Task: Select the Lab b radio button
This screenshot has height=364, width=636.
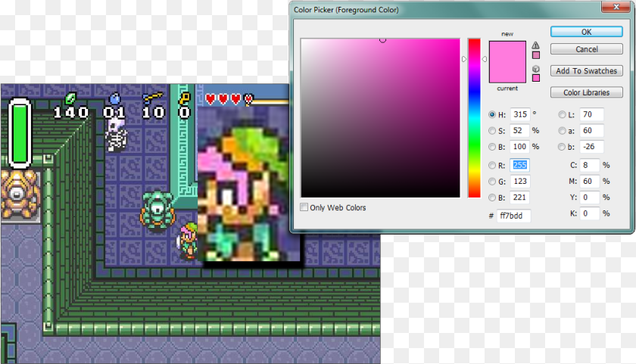Action: tap(562, 147)
